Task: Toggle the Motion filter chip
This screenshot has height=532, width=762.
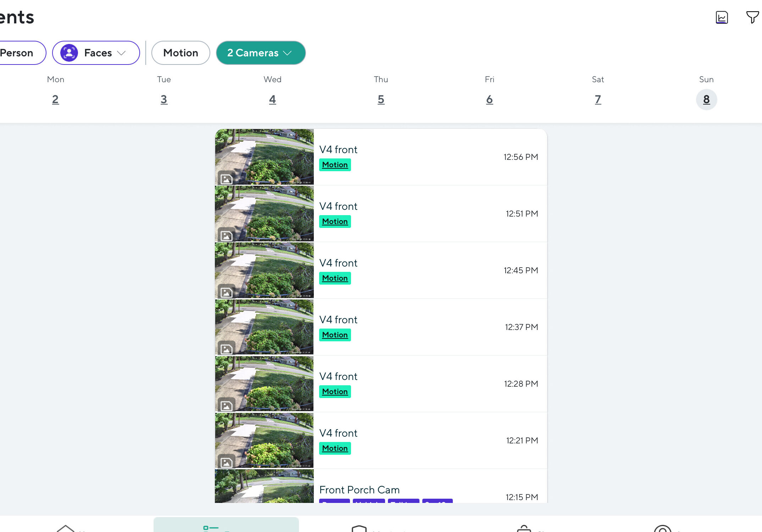Action: pyautogui.click(x=180, y=53)
